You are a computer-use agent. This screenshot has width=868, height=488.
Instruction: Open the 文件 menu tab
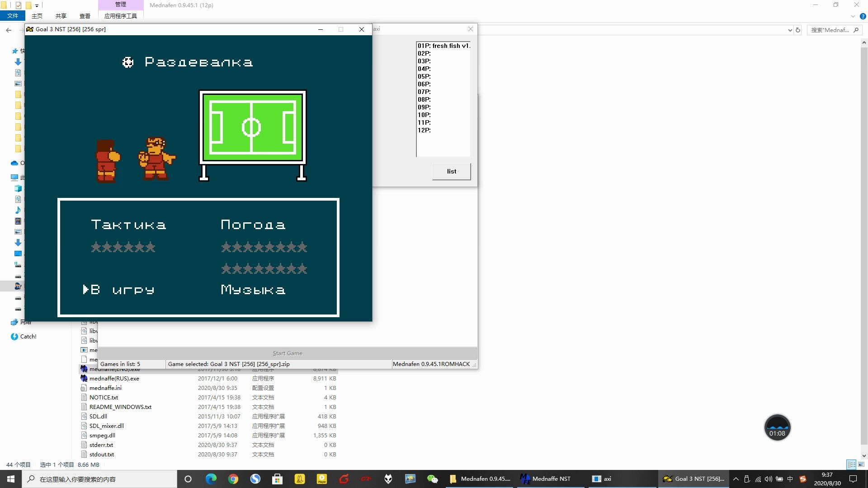(x=13, y=16)
